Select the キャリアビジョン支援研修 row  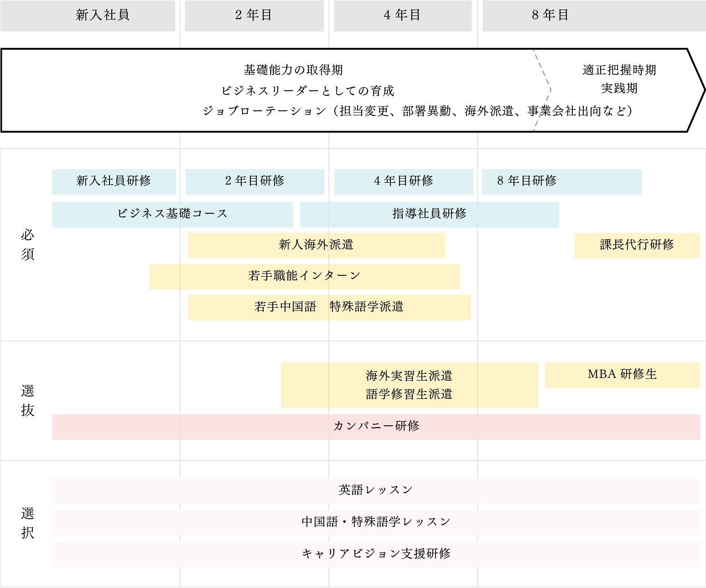click(376, 554)
